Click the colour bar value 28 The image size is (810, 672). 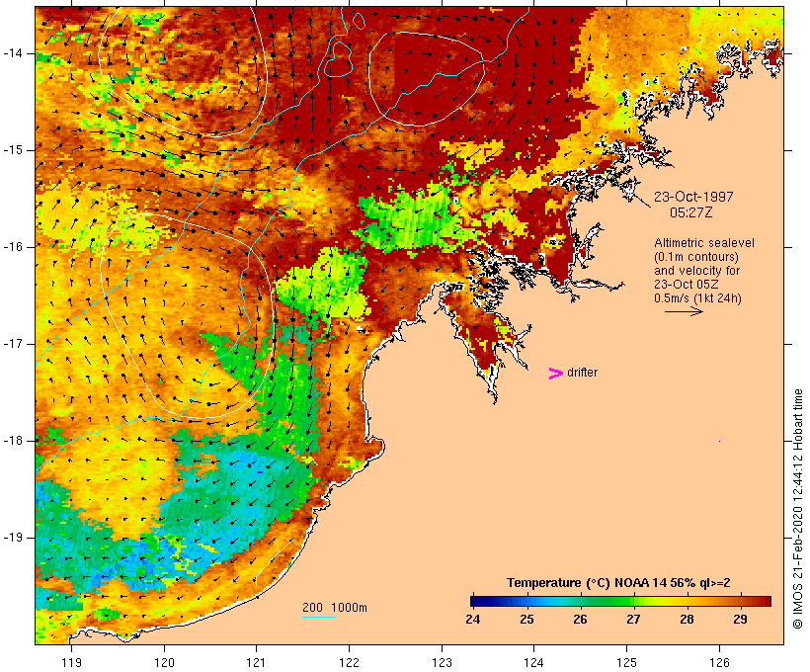pyautogui.click(x=687, y=620)
